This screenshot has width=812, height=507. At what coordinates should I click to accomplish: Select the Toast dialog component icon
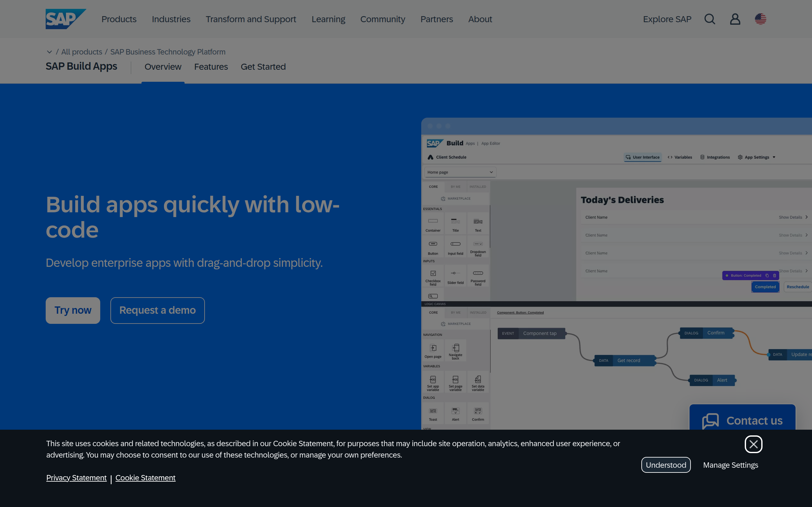(433, 411)
